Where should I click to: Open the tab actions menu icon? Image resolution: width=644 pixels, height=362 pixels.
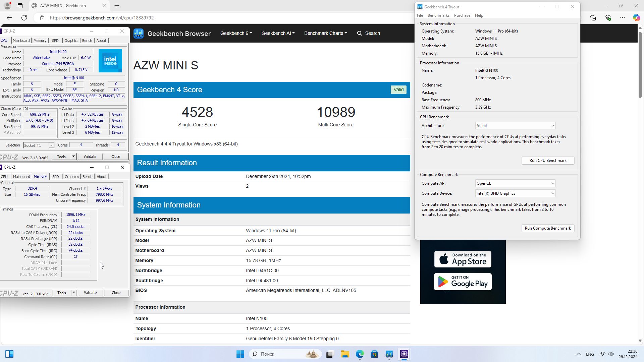coord(20,6)
